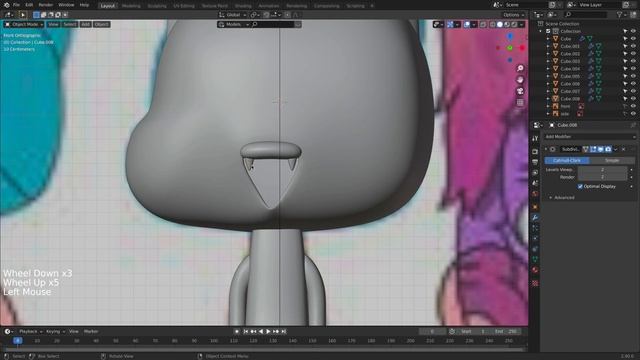Open the Object Mode dropdown
Viewport: 640px width, 360px height.
[x=24, y=24]
